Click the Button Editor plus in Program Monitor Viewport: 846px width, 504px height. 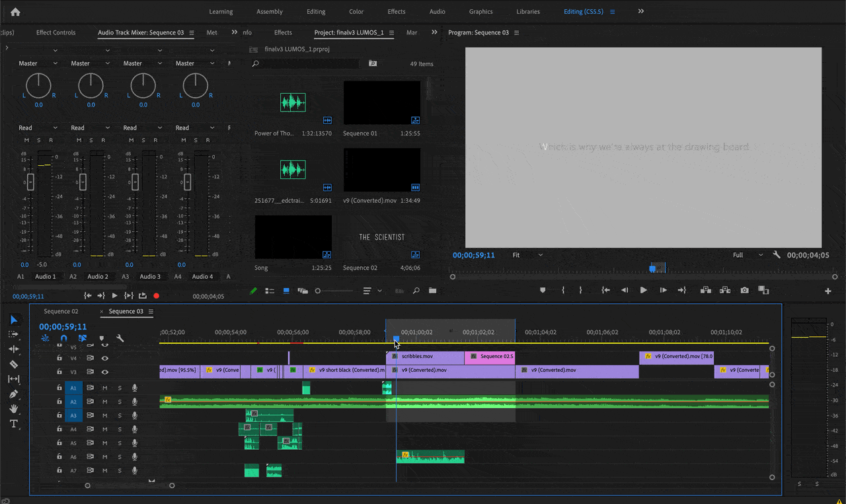pos(827,290)
